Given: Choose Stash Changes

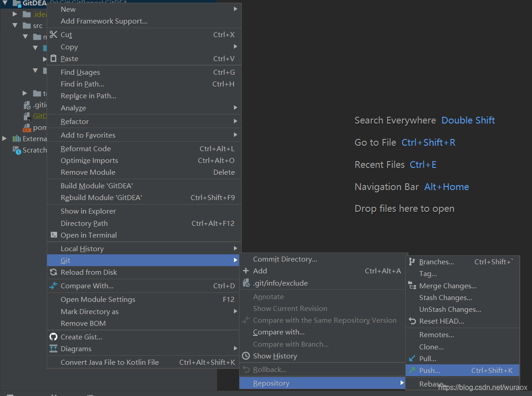Looking at the screenshot, I should click(463, 297).
